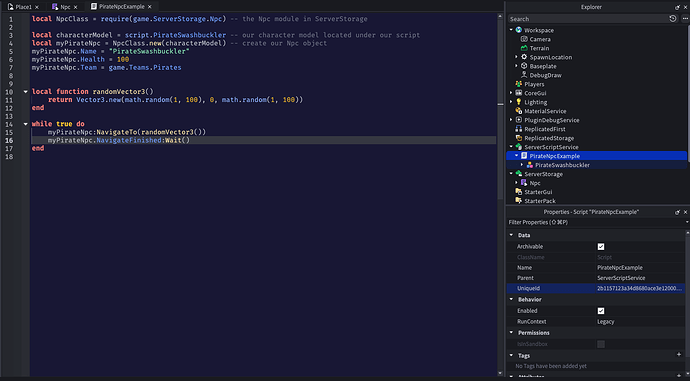Select the DebugDraw icon
Viewport: 690px width, 381px height.
524,75
